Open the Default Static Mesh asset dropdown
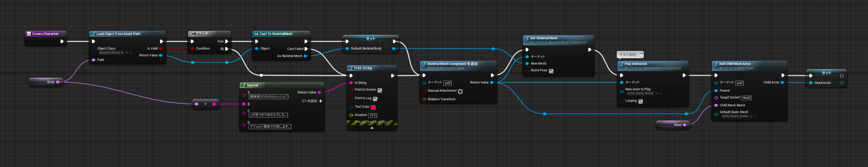This screenshot has height=167, width=868. pyautogui.click(x=735, y=116)
